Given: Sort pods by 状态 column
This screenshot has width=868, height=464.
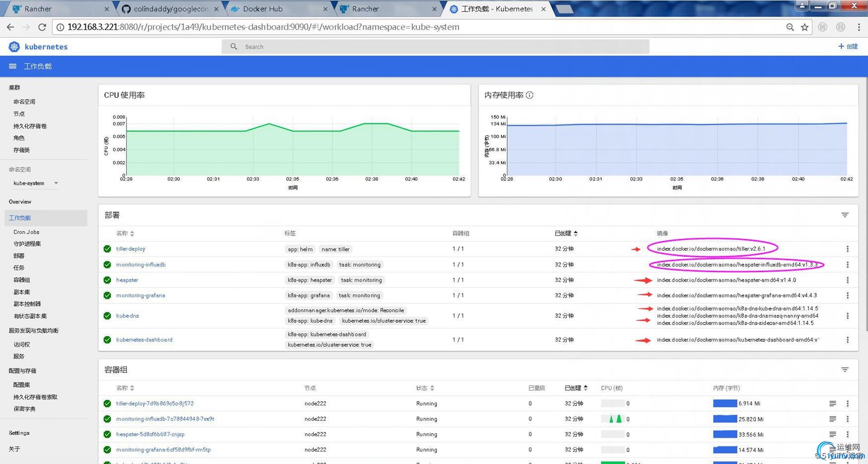Looking at the screenshot, I should click(x=425, y=388).
